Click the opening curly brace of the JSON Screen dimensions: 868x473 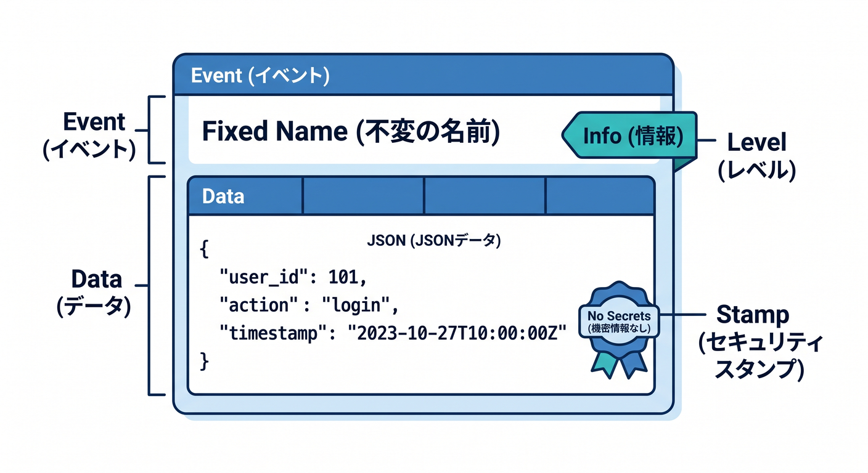click(205, 251)
